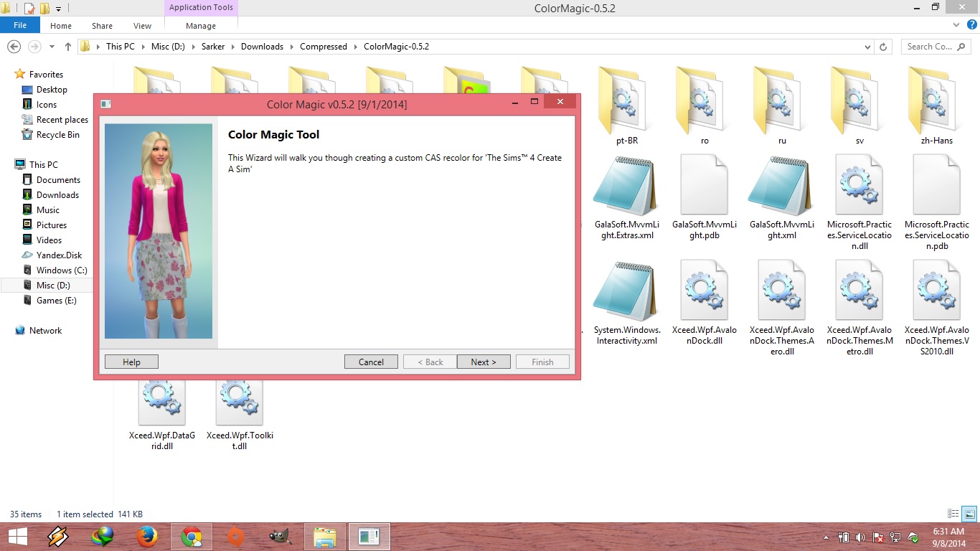Select Xceed.Wpf.AvalonDock.Themes.Aero.dll icon

(782, 291)
